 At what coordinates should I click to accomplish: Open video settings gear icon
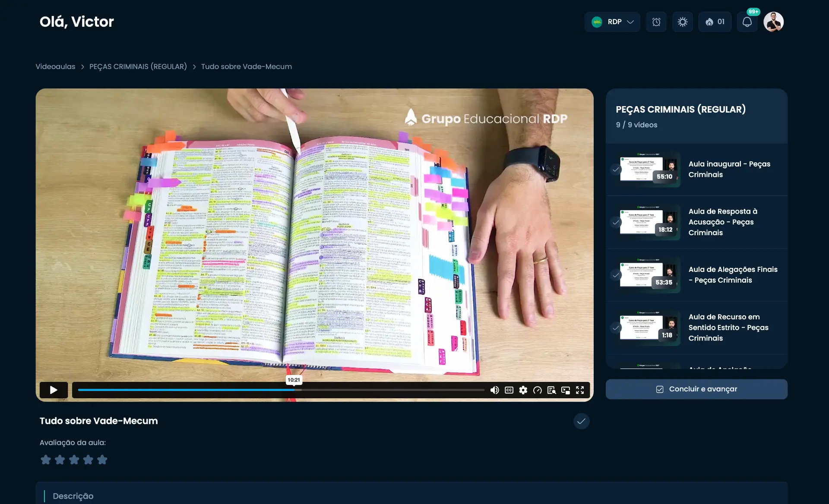click(x=523, y=390)
